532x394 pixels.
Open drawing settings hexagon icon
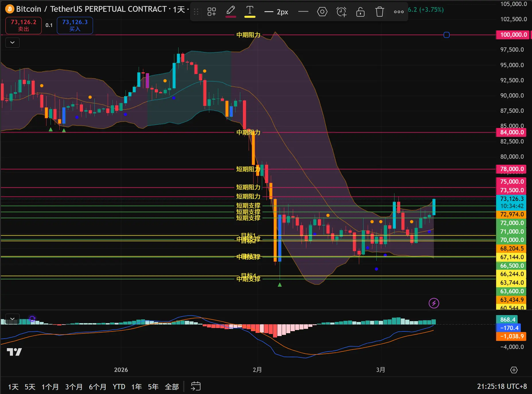322,12
